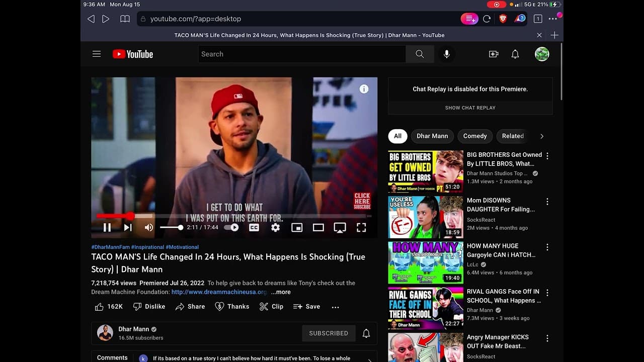Enter full screen mode
The image size is (644, 362).
pos(361,227)
